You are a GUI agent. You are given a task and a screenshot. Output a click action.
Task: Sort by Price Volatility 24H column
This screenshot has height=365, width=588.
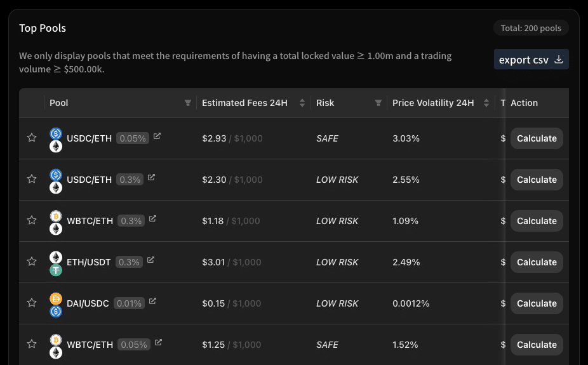click(x=433, y=103)
